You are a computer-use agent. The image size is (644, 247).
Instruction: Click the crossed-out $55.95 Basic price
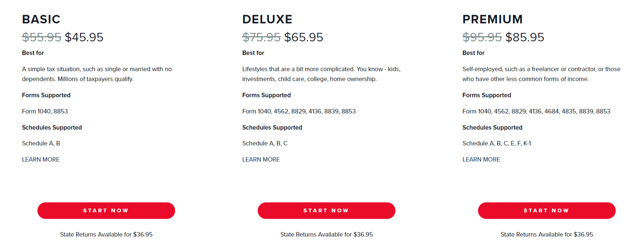coord(41,37)
